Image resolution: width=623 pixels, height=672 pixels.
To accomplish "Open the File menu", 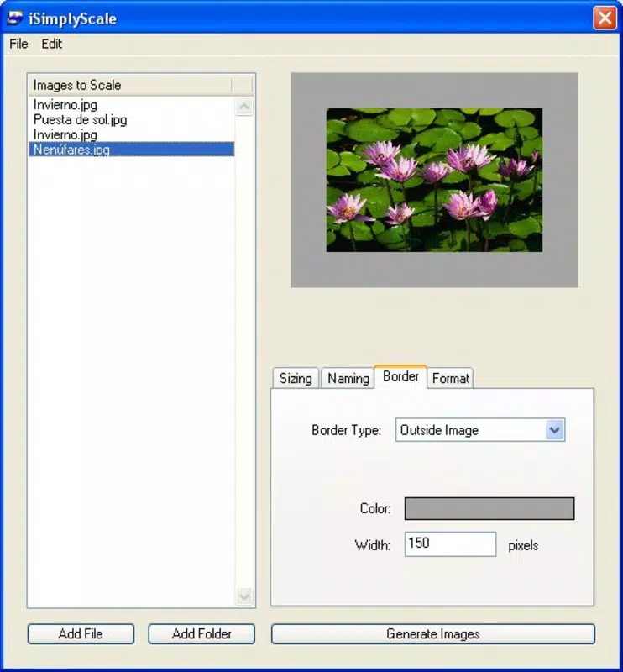I will click(18, 44).
